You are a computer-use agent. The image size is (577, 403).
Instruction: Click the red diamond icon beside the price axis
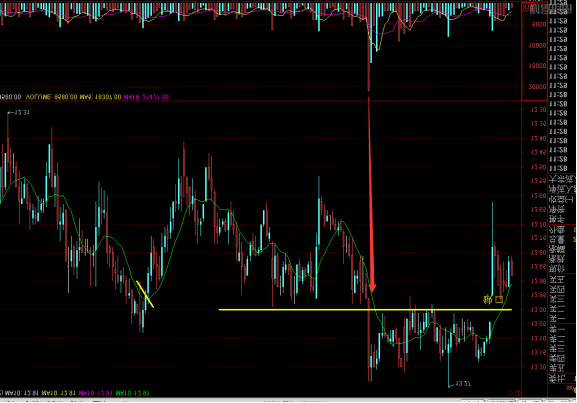coord(511,393)
